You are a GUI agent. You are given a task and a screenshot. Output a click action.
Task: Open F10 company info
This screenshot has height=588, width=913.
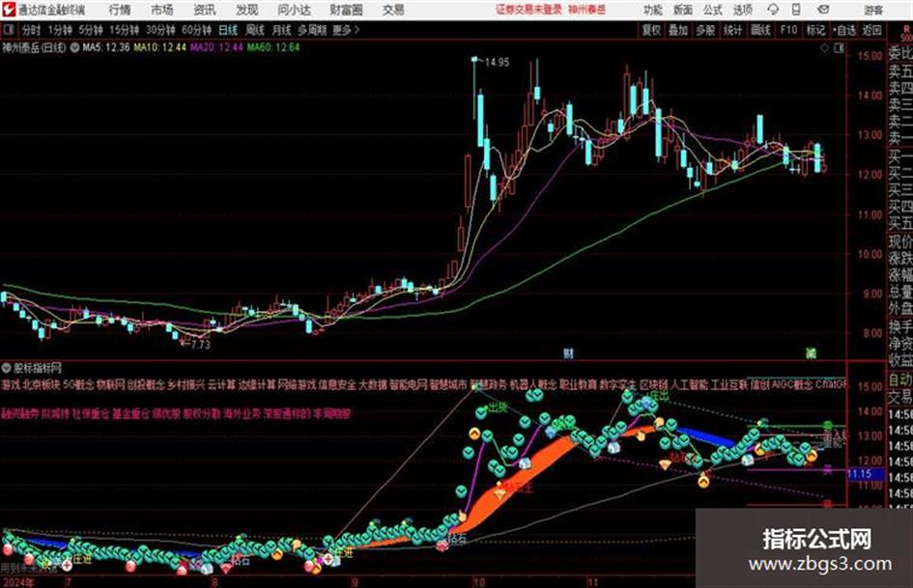pos(789,30)
